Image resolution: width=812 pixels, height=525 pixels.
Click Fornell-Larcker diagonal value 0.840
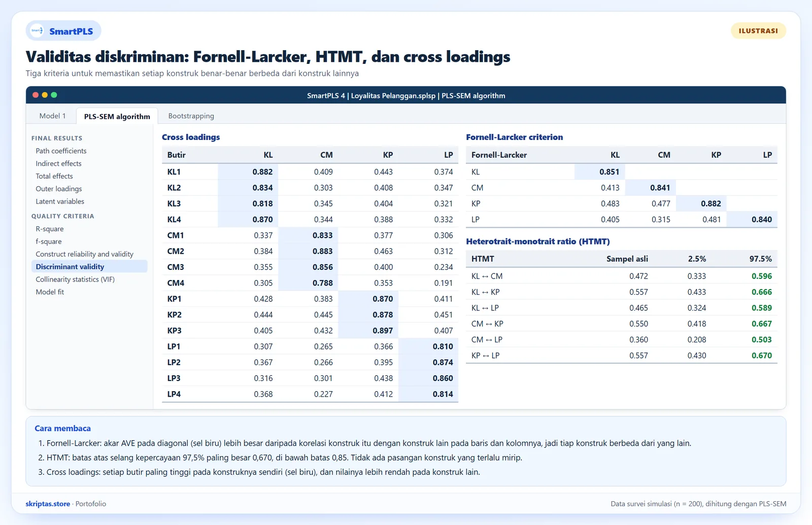tap(762, 220)
